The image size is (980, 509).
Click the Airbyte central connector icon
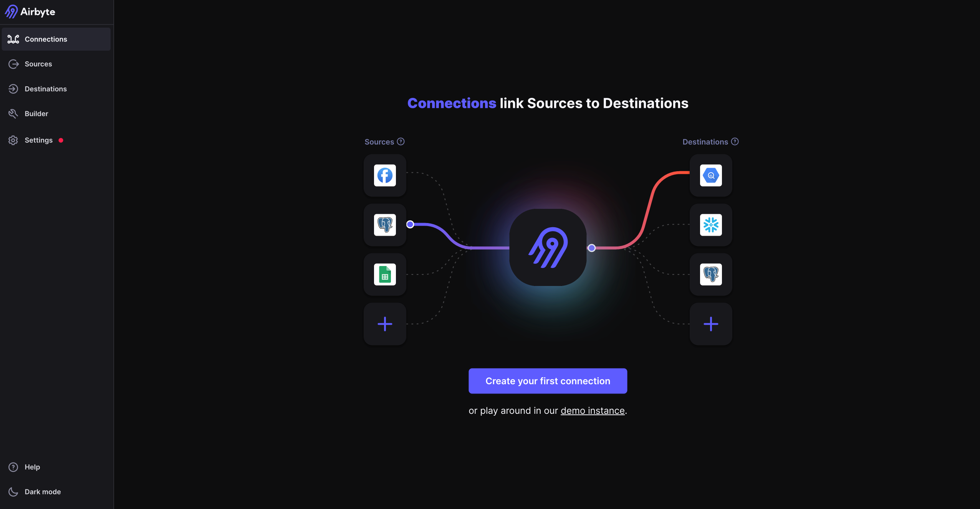pos(548,247)
